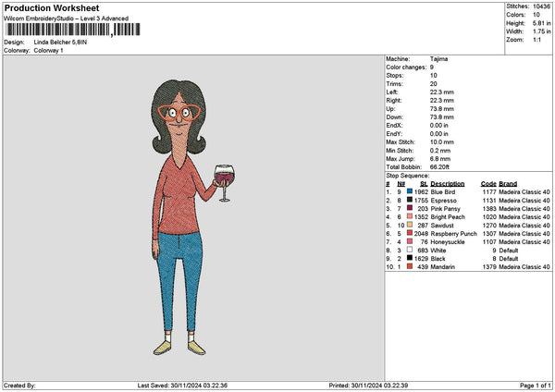Screen dimensions: 555x392
Task: Select the design name 'Linda Belcher 5,8IN'
Action: pyautogui.click(x=60, y=43)
